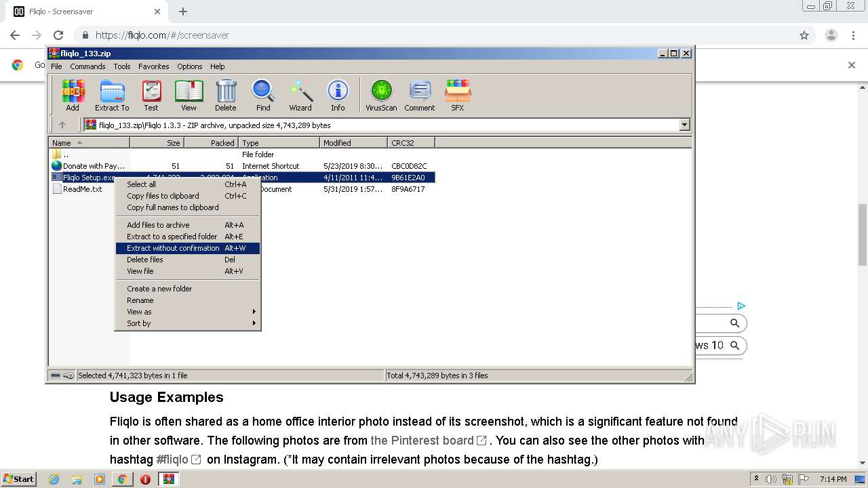Image resolution: width=868 pixels, height=488 pixels.
Task: Click the browser address bar
Action: pyautogui.click(x=434, y=35)
